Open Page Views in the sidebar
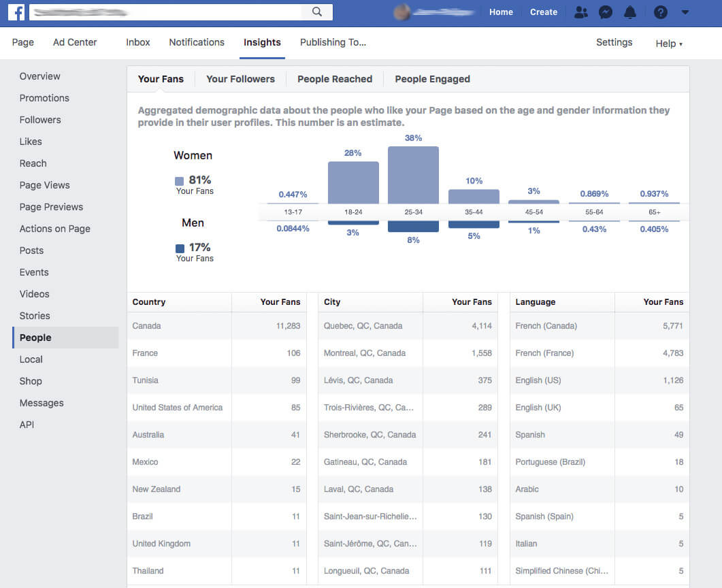722x588 pixels. [x=45, y=185]
